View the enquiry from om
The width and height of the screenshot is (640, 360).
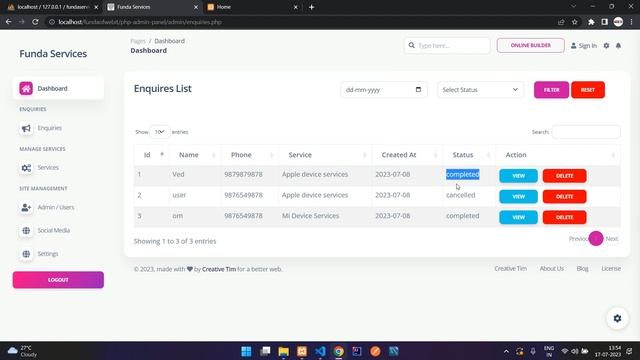[x=518, y=218]
